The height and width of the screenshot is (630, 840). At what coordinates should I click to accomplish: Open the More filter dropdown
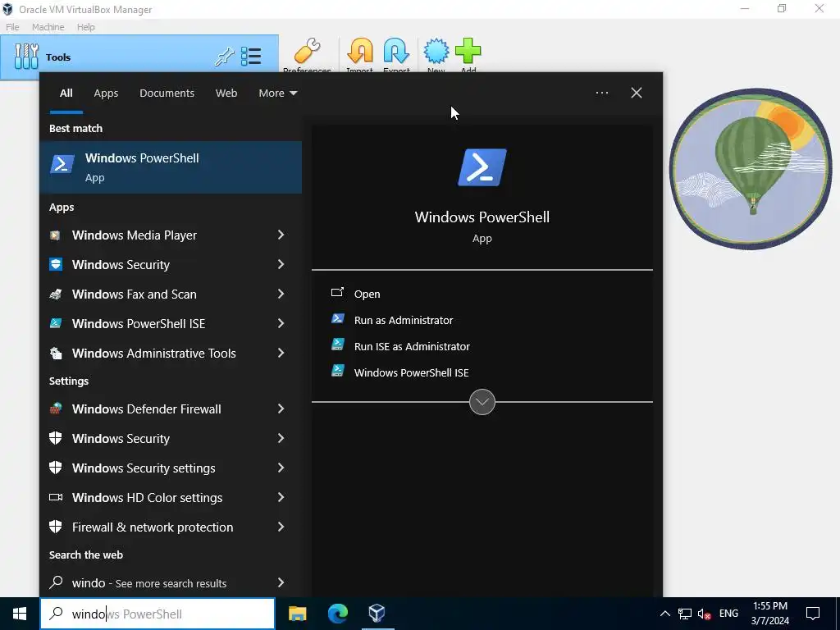(277, 94)
